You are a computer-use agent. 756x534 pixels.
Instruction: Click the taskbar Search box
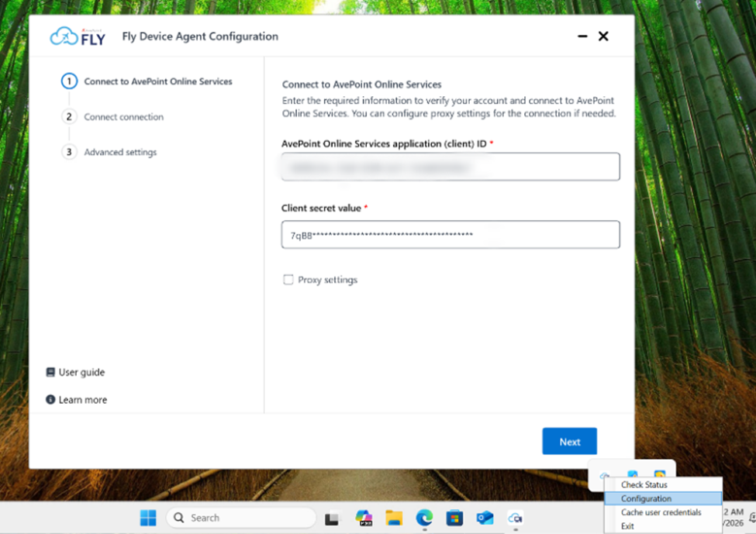click(x=241, y=518)
